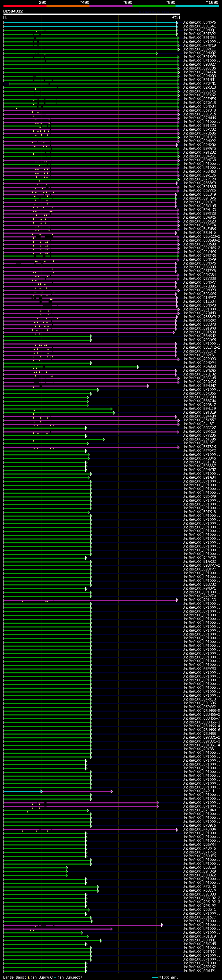Click the UniRef100_Q6EU49 label
The image size is (222, 980).
click(x=199, y=195)
